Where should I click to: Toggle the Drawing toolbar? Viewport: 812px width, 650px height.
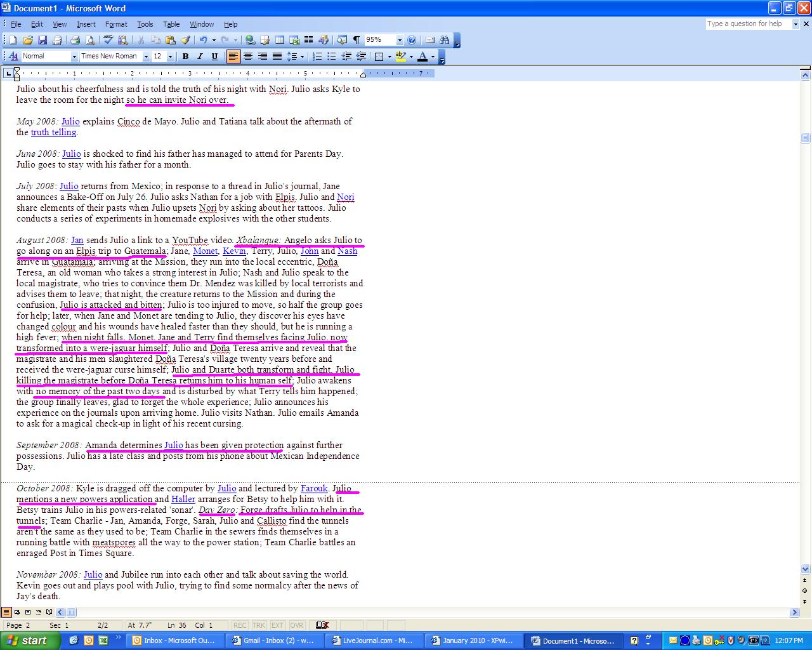point(324,40)
